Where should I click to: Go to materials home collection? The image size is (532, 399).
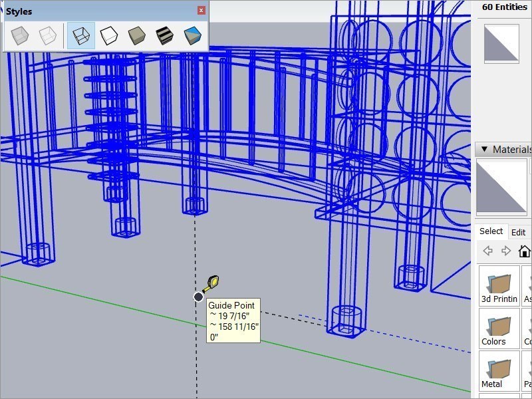pos(524,251)
